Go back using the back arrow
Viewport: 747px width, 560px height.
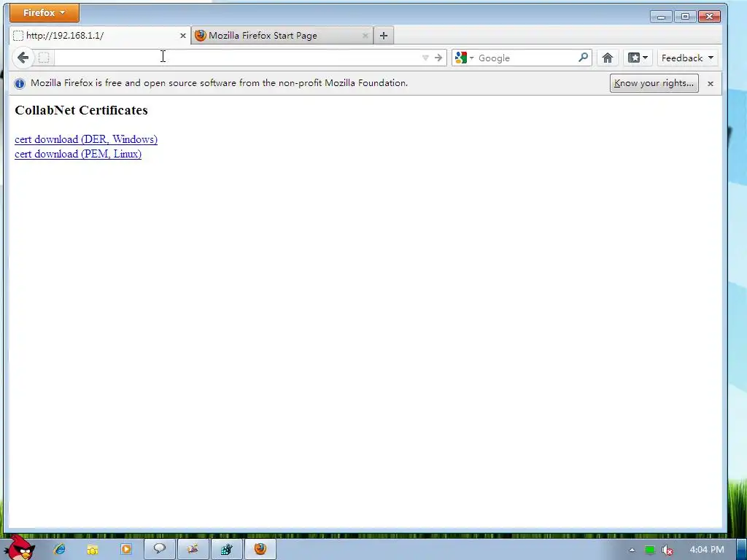(23, 58)
